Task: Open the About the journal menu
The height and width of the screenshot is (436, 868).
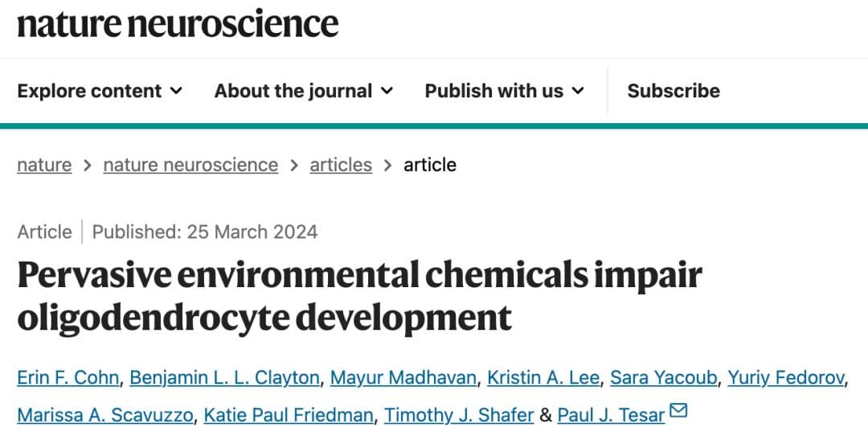Action: pos(303,90)
